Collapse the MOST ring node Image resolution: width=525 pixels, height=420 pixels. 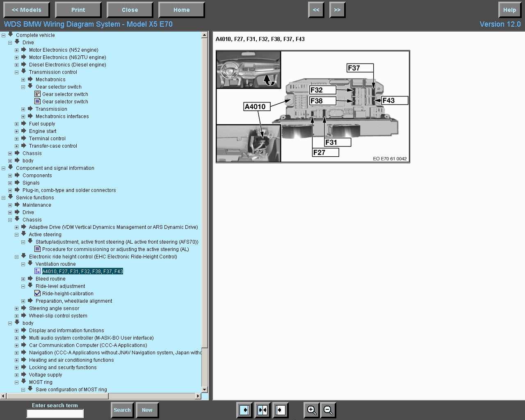(x=17, y=382)
